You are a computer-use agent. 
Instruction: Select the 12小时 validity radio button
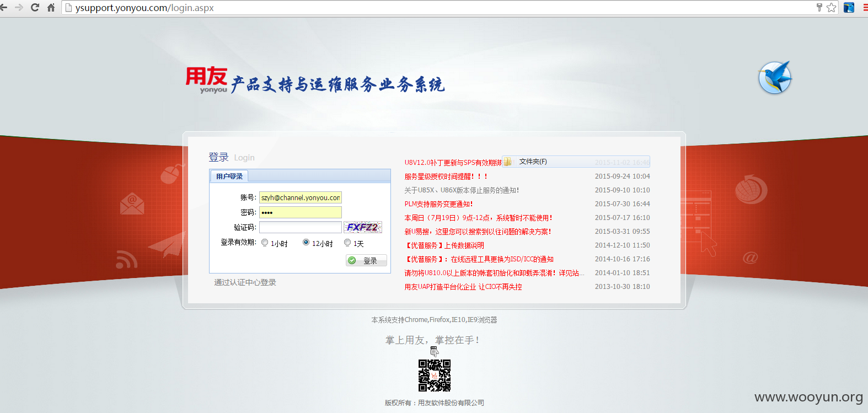(x=306, y=243)
